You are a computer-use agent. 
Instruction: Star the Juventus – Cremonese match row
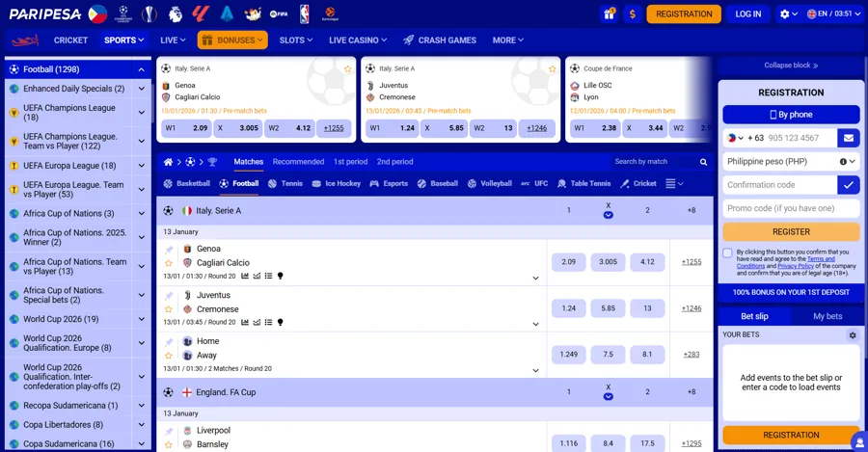point(169,309)
